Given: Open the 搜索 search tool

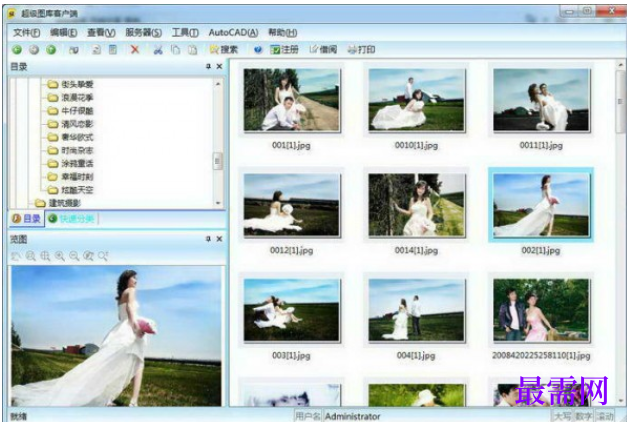Looking at the screenshot, I should [224, 50].
